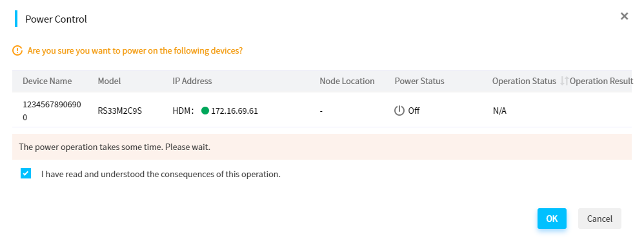Click the RS33M2C9S model cell
Screen dimensions: 644x247
119,111
